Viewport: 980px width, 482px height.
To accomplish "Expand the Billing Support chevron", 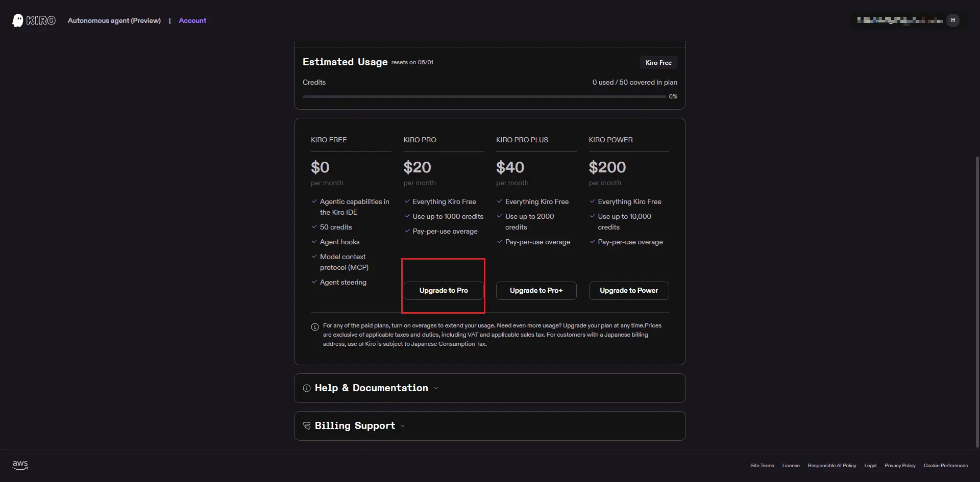I will 403,426.
